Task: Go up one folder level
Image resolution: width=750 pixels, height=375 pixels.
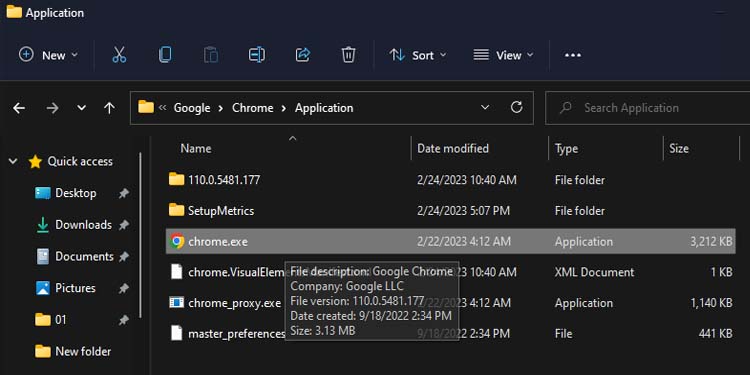Action: 110,108
